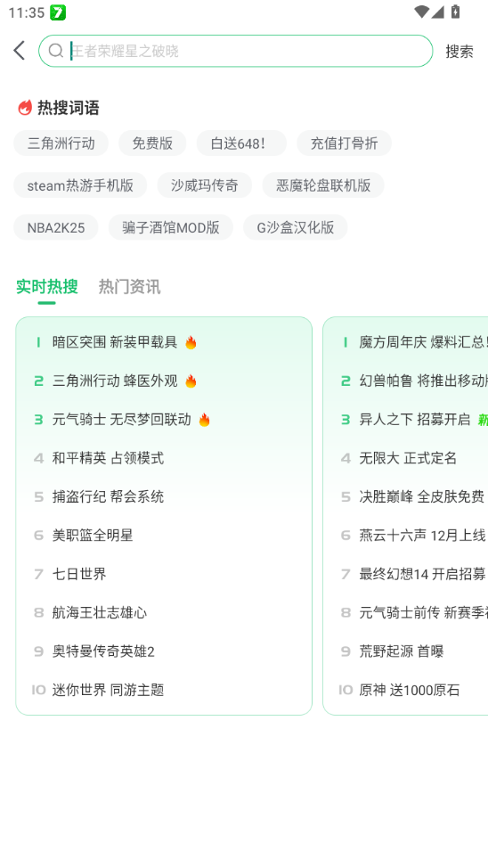Choose the NBA2K25 hot search tag
Screen dimensions: 488x868
pos(56,227)
